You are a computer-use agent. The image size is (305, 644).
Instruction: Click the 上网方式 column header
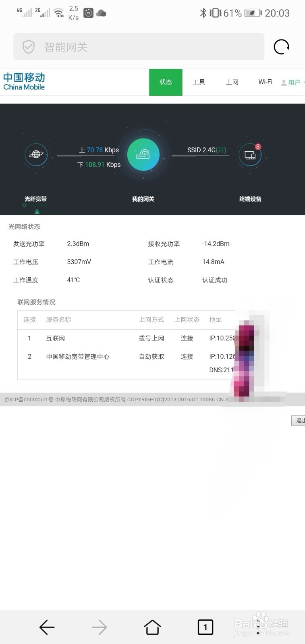click(151, 320)
